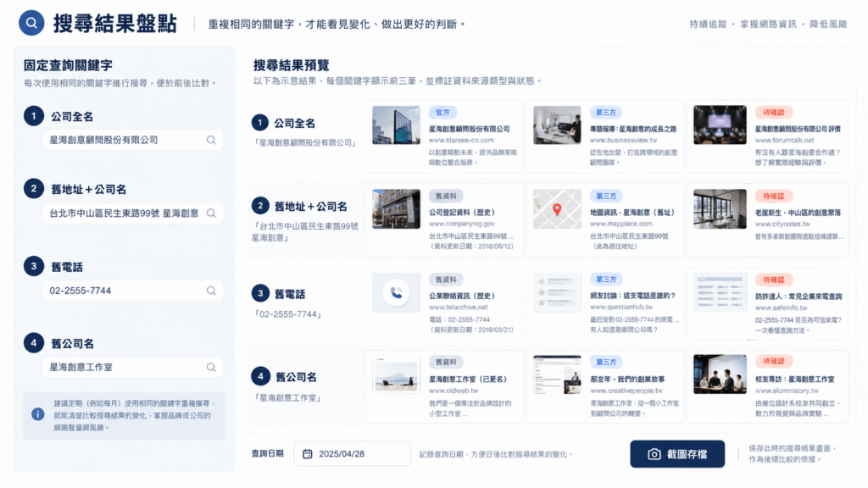Viewport: 868px width, 488px height.
Task: Open the www.mapplace.com result link
Action: pyautogui.click(x=621, y=224)
